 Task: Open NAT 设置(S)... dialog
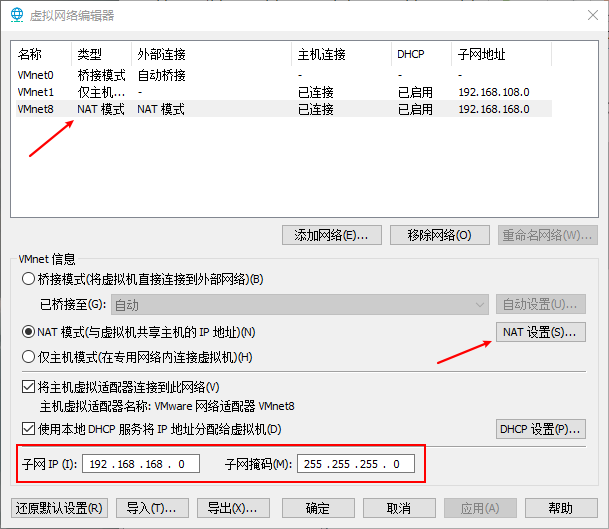(x=541, y=332)
